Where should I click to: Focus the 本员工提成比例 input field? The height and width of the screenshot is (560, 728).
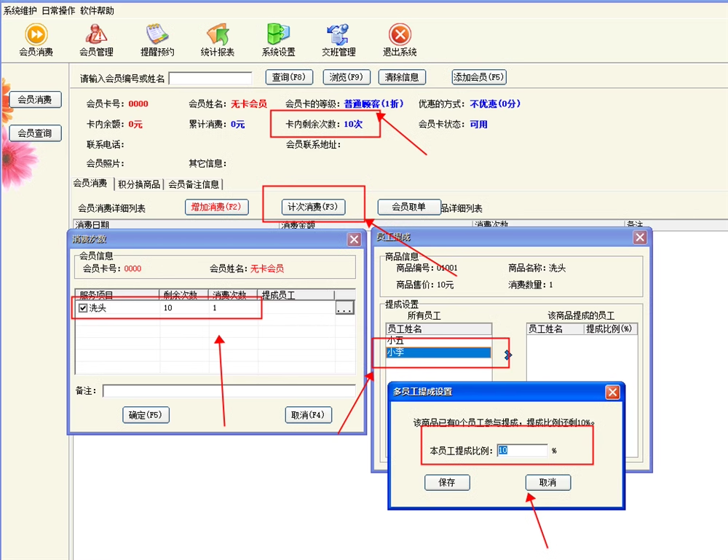point(522,451)
